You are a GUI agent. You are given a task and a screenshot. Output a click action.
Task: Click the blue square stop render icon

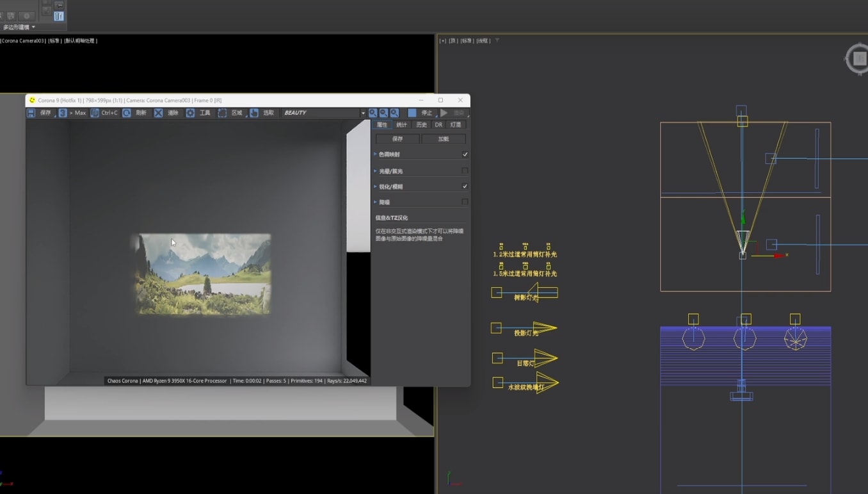tap(412, 113)
